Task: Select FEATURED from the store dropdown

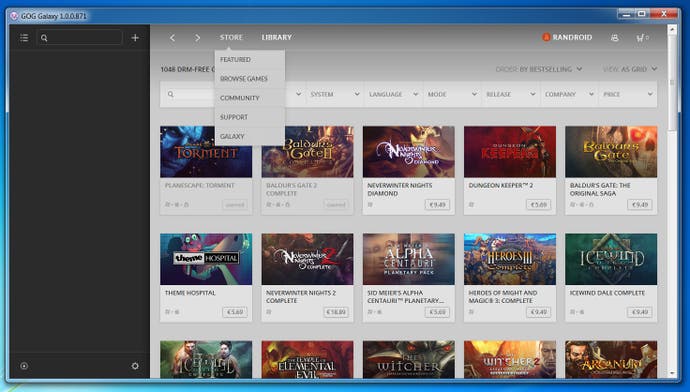Action: (x=250, y=59)
